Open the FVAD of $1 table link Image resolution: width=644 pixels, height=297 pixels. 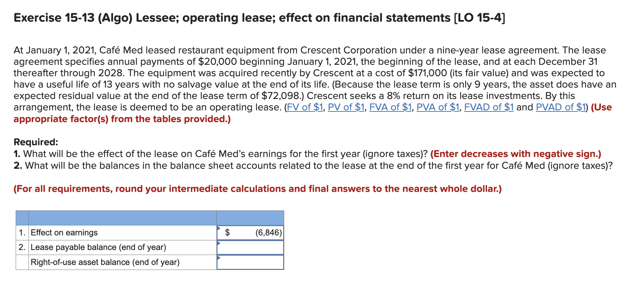(490, 107)
